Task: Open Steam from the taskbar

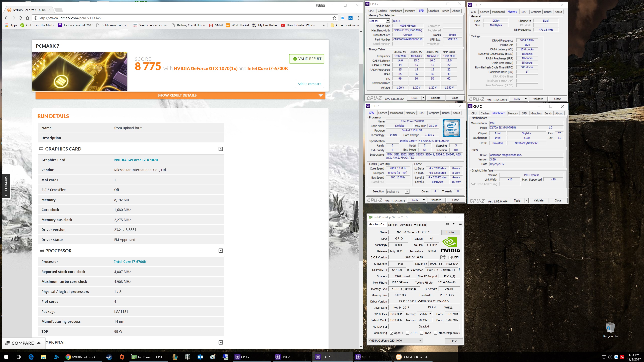Action: coord(109,357)
